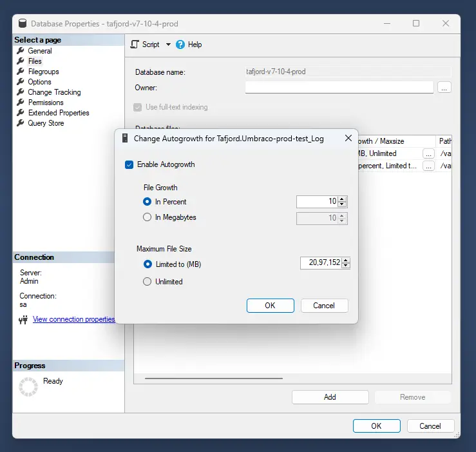Open the Script dropdown arrow
This screenshot has width=476, height=452.
(x=168, y=44)
